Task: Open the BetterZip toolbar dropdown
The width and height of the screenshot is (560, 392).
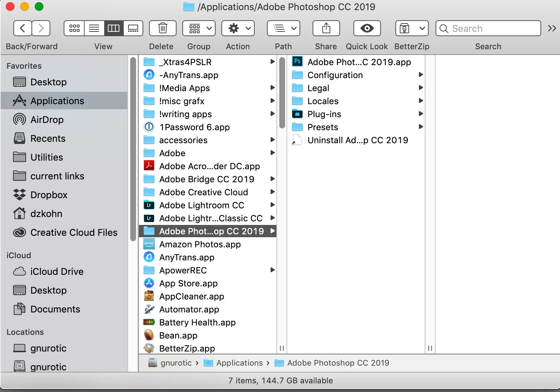Action: pos(412,28)
